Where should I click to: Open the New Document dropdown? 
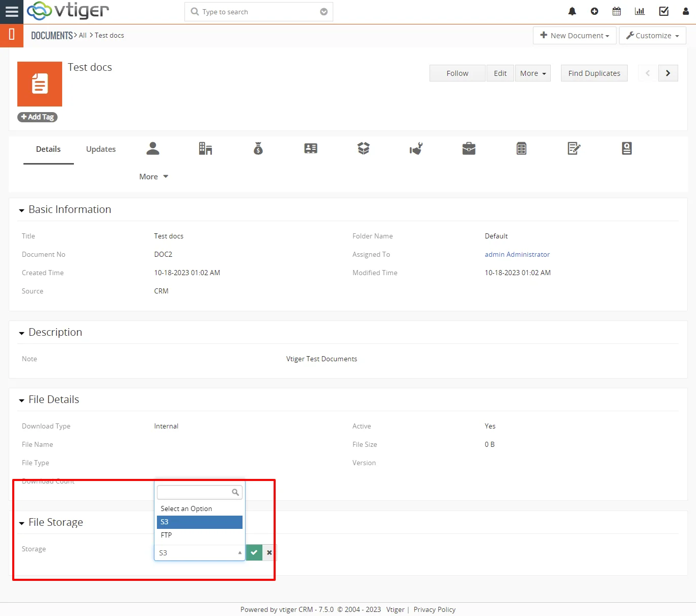[574, 36]
